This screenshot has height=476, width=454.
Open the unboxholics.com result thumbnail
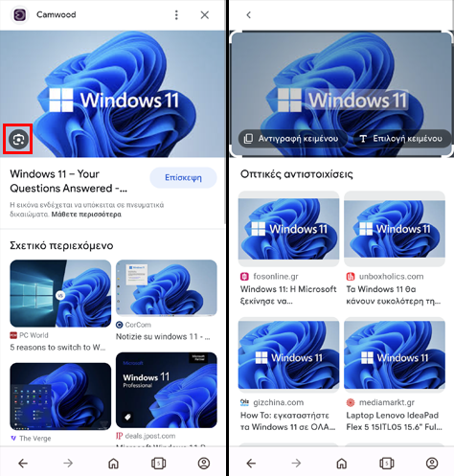tap(395, 229)
